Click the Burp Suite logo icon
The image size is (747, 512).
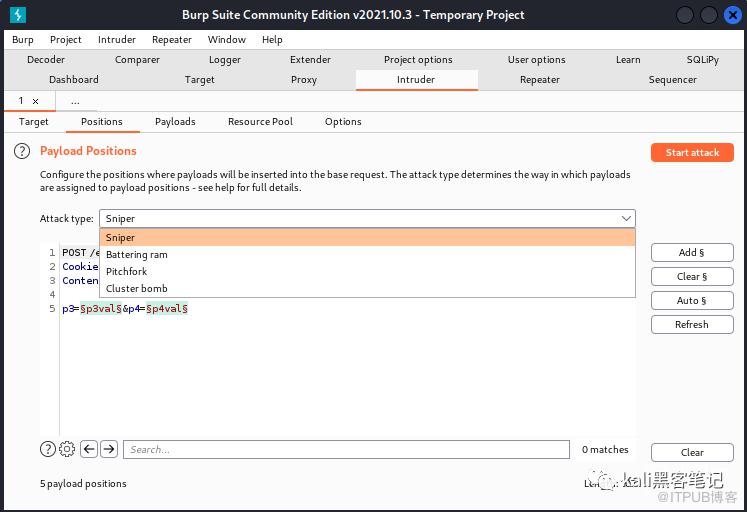click(18, 15)
